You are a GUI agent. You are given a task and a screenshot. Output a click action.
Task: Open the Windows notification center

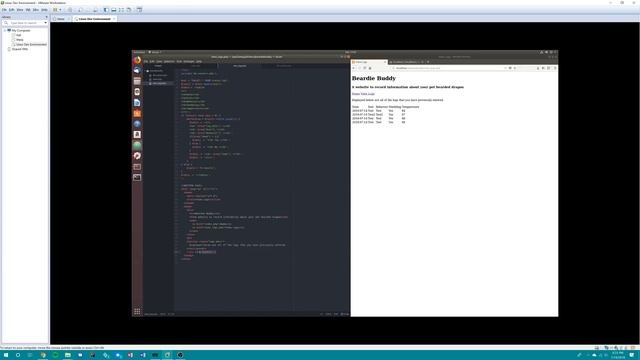632,355
